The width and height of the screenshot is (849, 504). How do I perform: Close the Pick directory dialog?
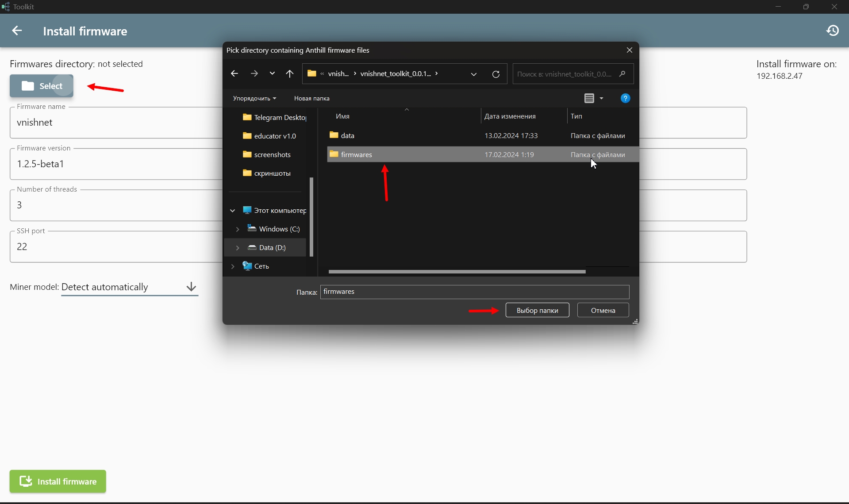click(629, 50)
